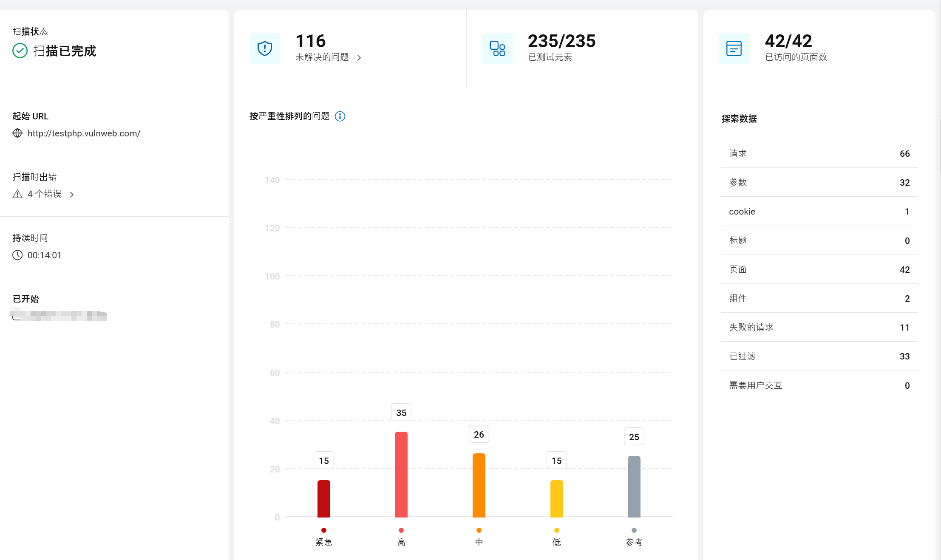Click the gray 参考 severity bar
The width and height of the screenshot is (941, 560).
point(634,487)
